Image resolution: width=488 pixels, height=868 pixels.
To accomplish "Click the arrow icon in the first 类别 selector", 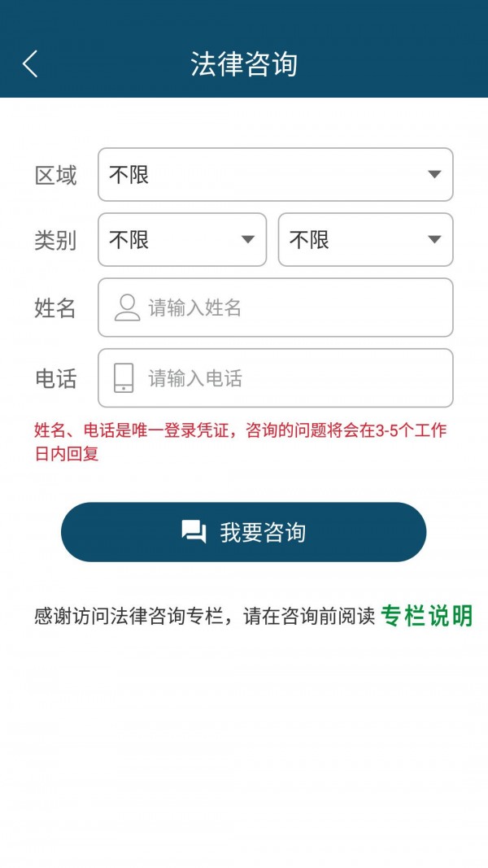I will tap(248, 240).
